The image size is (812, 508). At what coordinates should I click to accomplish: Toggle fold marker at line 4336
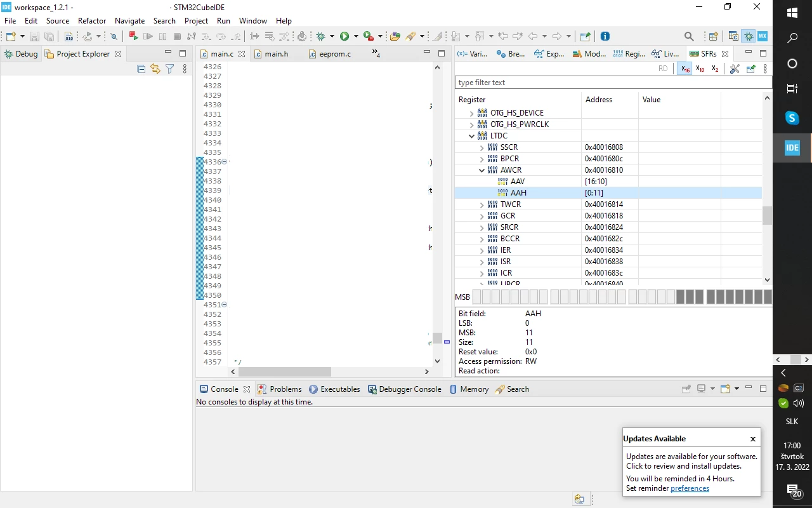[x=224, y=162]
